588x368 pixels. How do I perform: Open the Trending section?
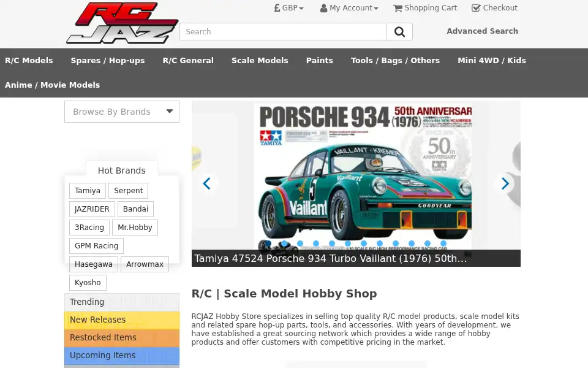[x=122, y=302]
